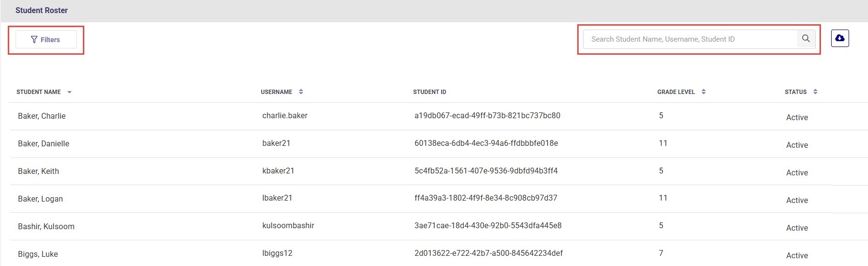This screenshot has width=868, height=266.
Task: Click username kulsoombashir
Action: [288, 226]
